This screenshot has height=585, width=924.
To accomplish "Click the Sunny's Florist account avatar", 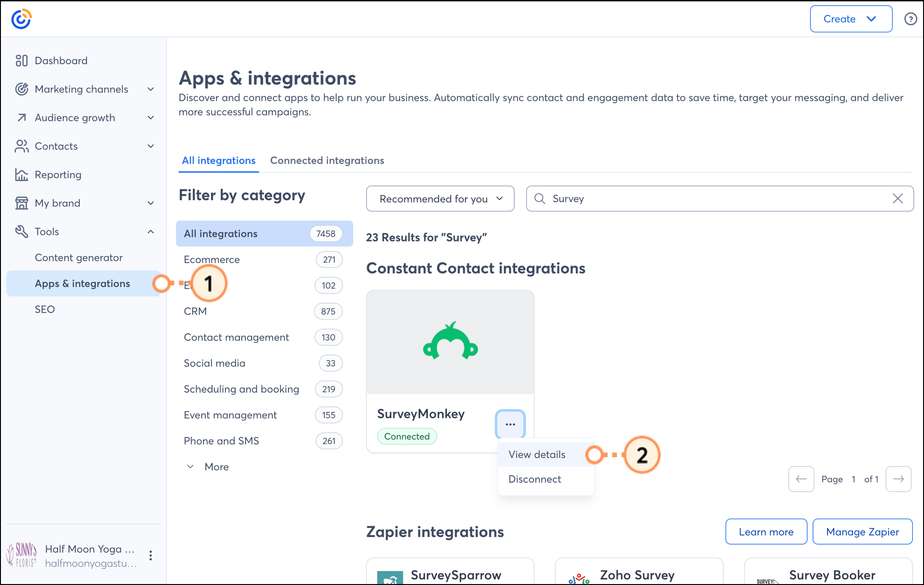I will tap(21, 555).
